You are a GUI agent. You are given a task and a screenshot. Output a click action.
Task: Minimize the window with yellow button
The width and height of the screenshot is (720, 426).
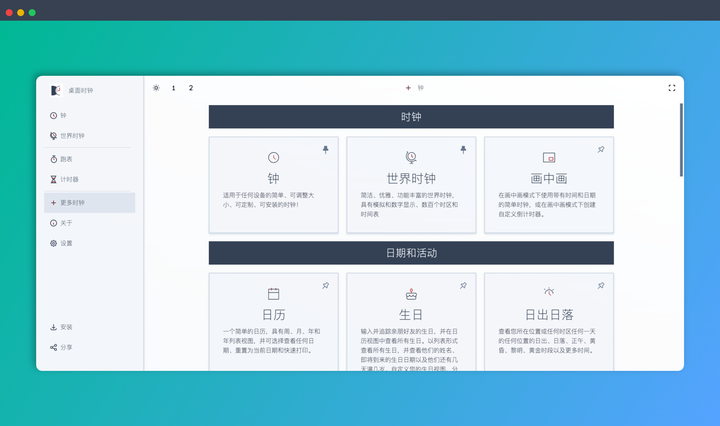point(21,12)
